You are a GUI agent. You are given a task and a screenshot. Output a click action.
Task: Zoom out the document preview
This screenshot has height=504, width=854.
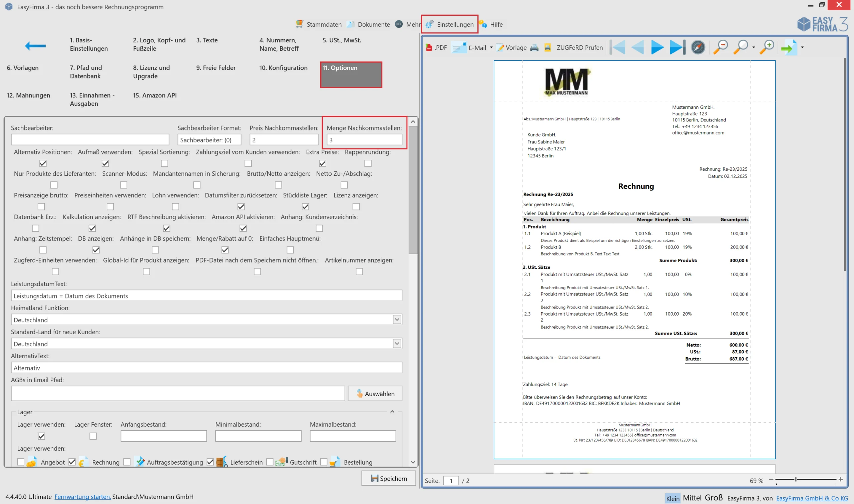720,47
